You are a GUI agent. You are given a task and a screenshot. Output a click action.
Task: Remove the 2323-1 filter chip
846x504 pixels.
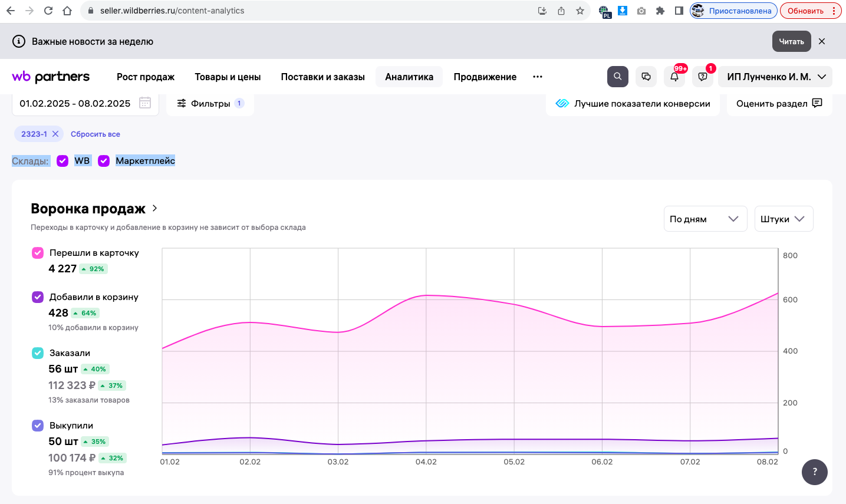pyautogui.click(x=55, y=134)
